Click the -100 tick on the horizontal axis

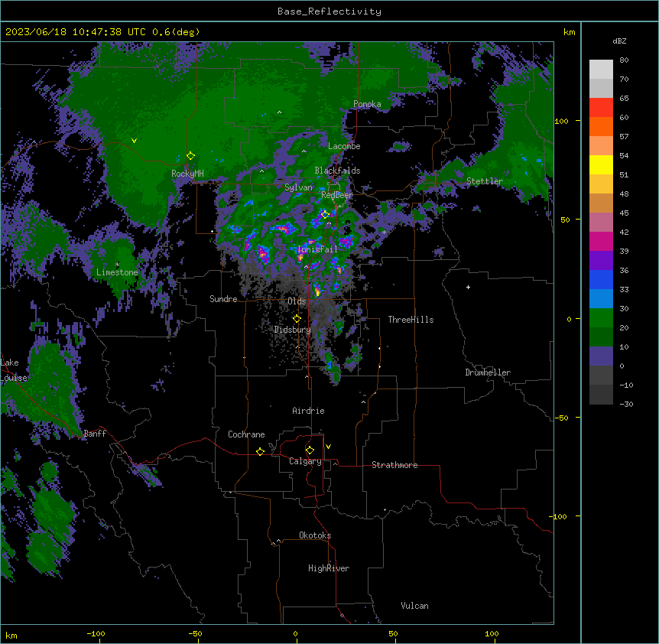[96, 633]
